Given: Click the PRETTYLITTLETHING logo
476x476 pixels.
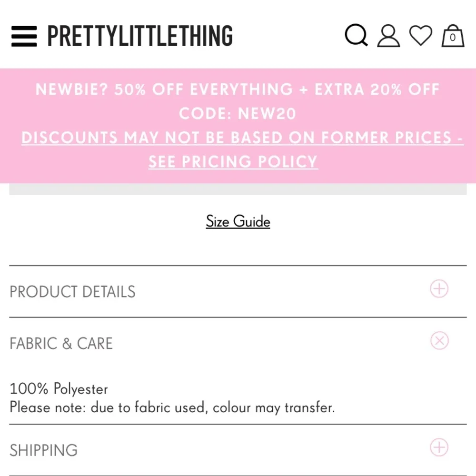Looking at the screenshot, I should tap(139, 35).
